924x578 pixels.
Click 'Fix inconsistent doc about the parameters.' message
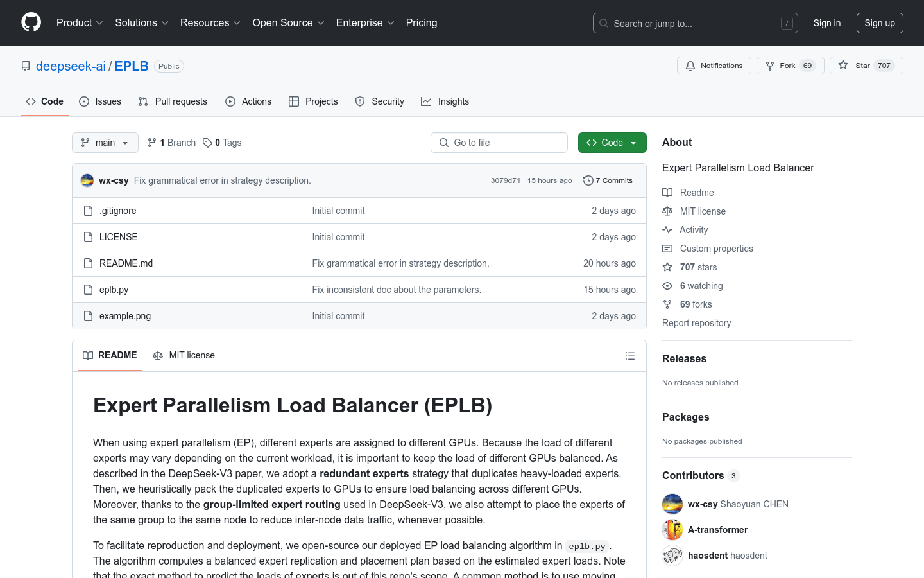(397, 290)
